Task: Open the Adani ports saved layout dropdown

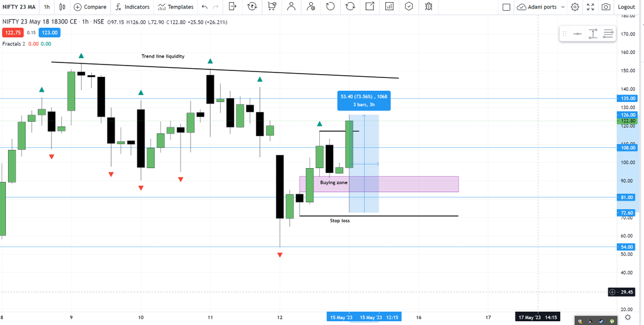Action: pos(541,7)
